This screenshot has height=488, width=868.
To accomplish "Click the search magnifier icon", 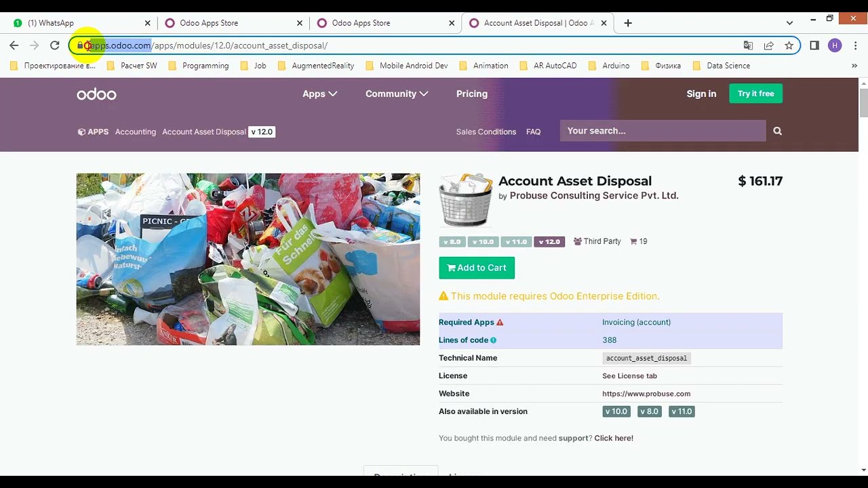I will (778, 131).
